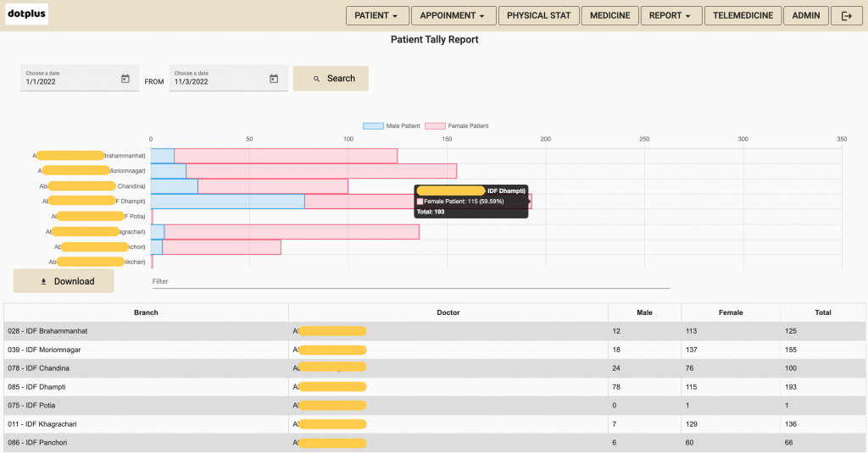Viewport: 868px width, 453px height.
Task: Open the TELEMEDICINE section
Action: click(x=743, y=16)
